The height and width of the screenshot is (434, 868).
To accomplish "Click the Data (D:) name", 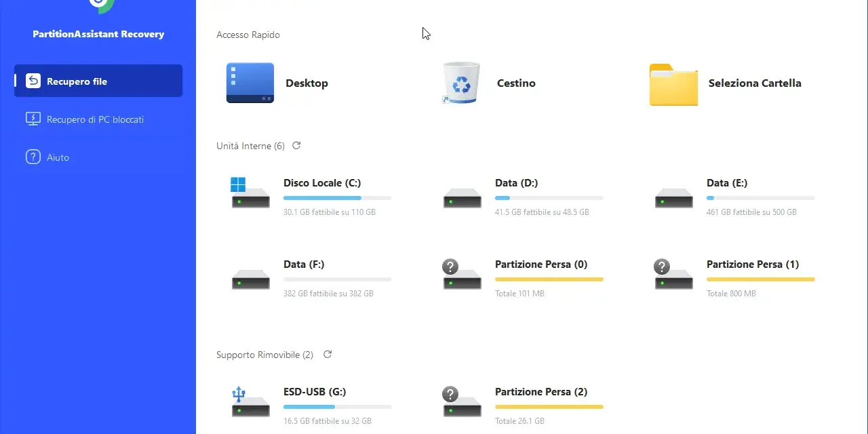I will click(516, 183).
